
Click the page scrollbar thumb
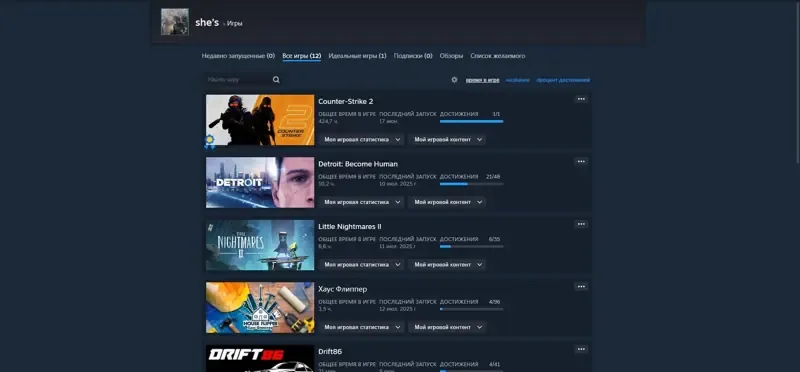pyautogui.click(x=797, y=83)
